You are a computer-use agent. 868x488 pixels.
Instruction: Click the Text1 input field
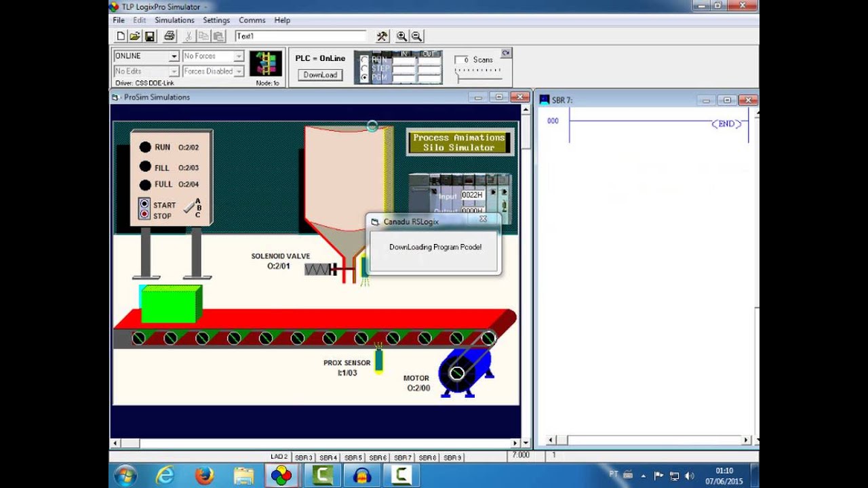coord(300,36)
